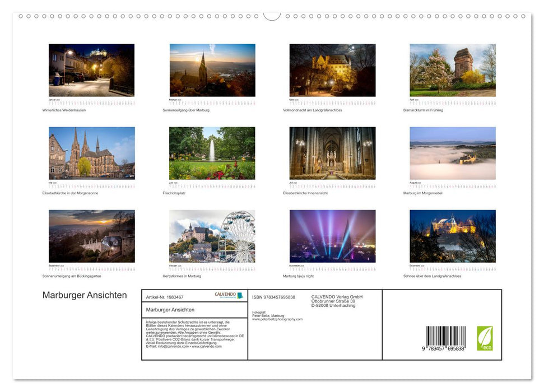Click the ISBN 9783457695838 number strip
Image resolution: width=544 pixels, height=392 pixels.
(273, 297)
